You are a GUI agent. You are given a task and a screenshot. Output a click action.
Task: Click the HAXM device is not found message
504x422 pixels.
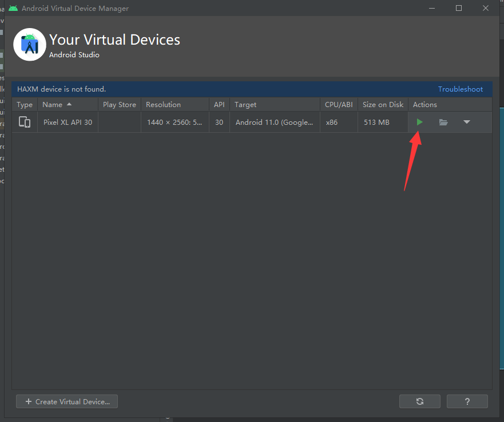pyautogui.click(x=61, y=89)
